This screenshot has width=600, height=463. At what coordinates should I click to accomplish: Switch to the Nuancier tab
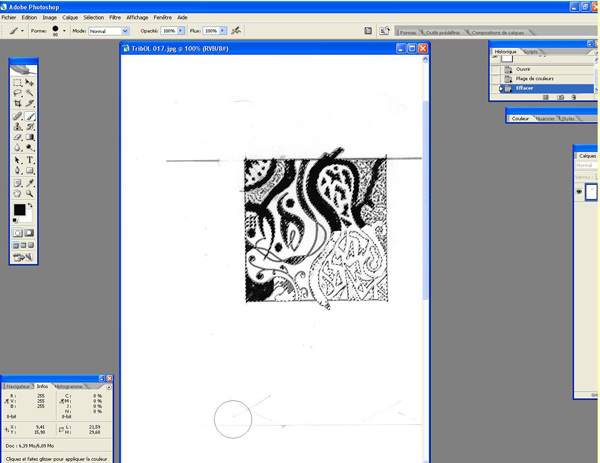click(545, 119)
